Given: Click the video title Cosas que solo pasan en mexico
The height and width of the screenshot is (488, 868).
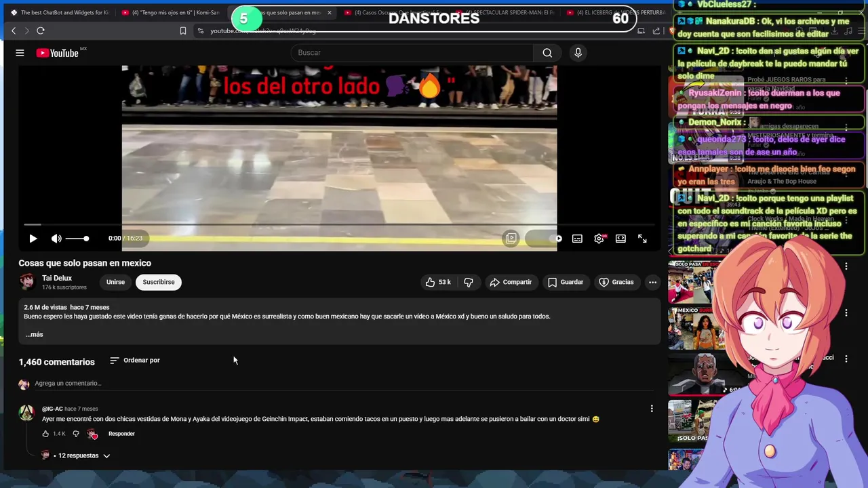Looking at the screenshot, I should click(x=85, y=263).
